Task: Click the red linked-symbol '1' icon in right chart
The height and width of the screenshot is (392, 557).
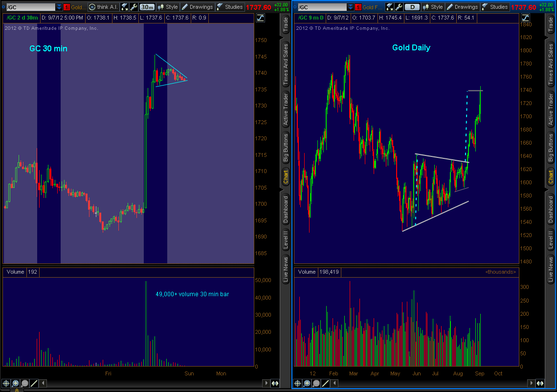Action: click(358, 7)
